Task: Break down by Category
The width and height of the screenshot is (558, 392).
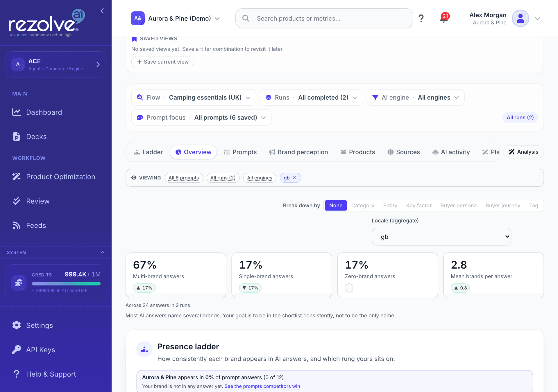Action: coord(363,206)
